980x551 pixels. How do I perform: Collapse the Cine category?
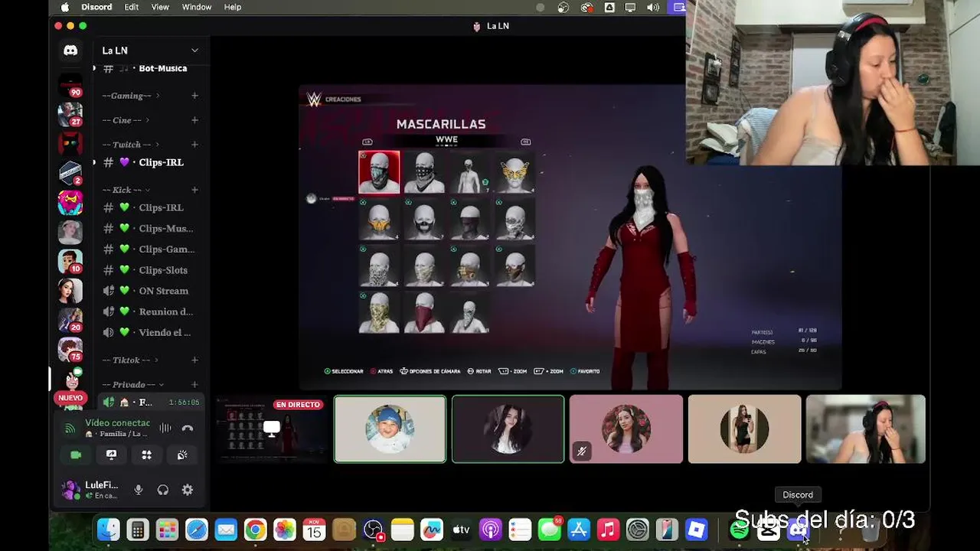point(126,120)
